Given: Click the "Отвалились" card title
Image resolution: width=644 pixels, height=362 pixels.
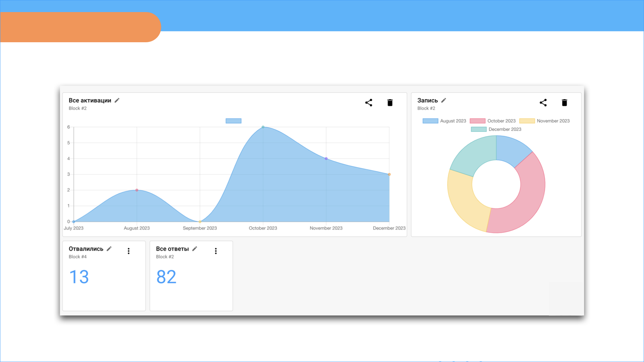Looking at the screenshot, I should [86, 249].
